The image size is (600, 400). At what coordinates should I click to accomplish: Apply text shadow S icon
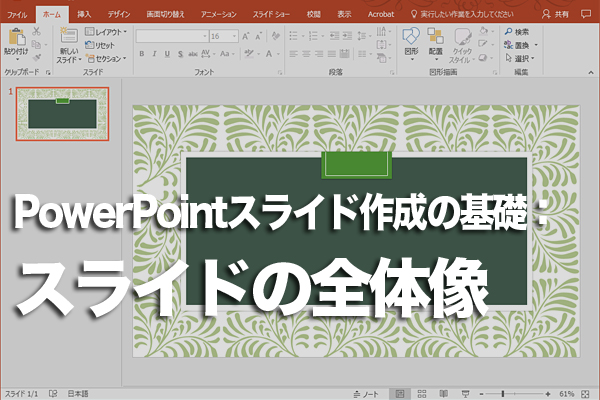tap(180, 54)
